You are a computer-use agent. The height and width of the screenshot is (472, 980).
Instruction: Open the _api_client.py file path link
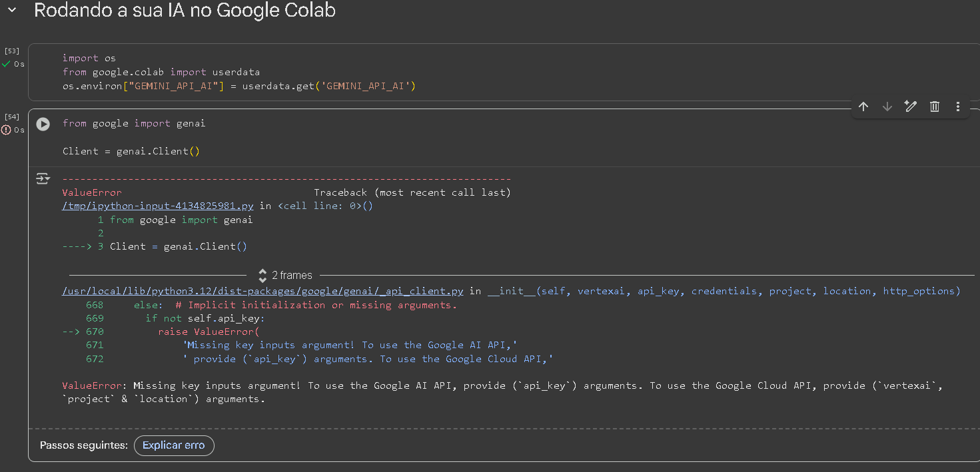click(262, 291)
